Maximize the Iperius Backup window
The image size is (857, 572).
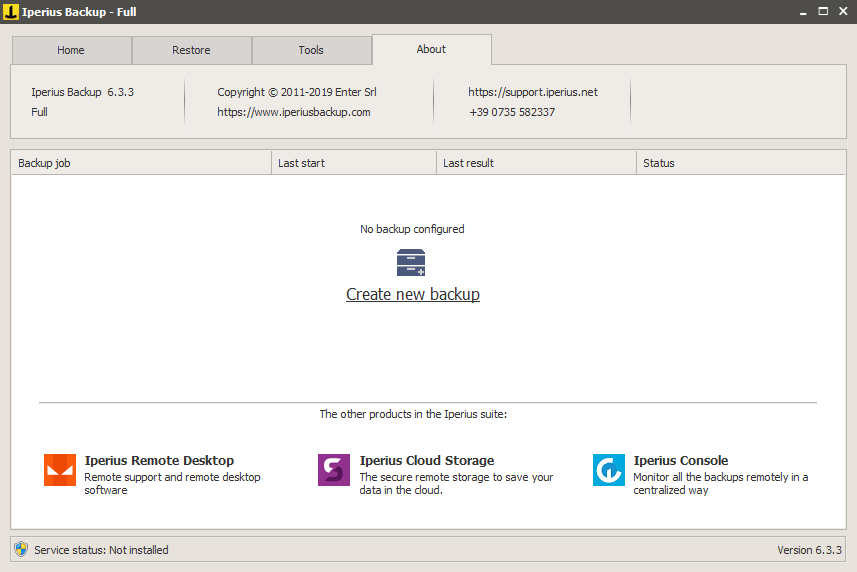click(823, 11)
